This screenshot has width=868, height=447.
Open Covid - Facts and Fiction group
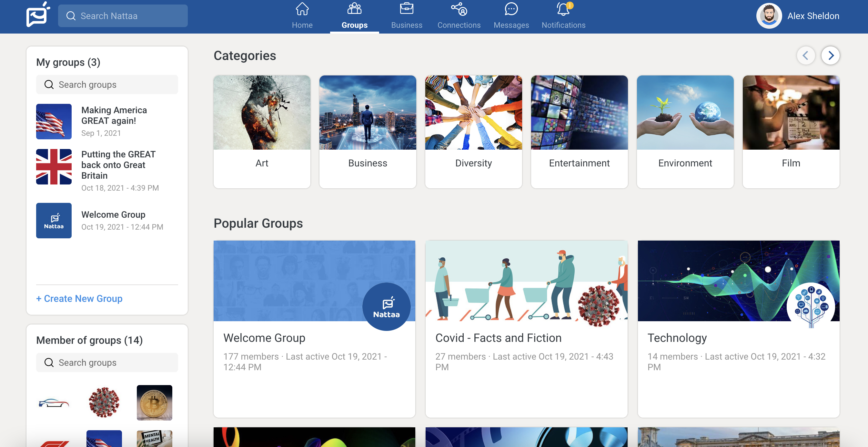[x=498, y=338]
